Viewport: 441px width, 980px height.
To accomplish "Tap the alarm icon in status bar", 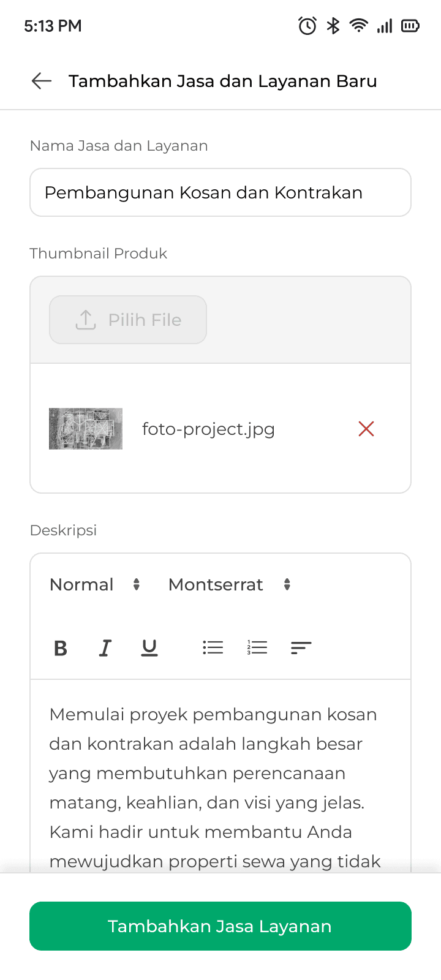I will coord(307,26).
